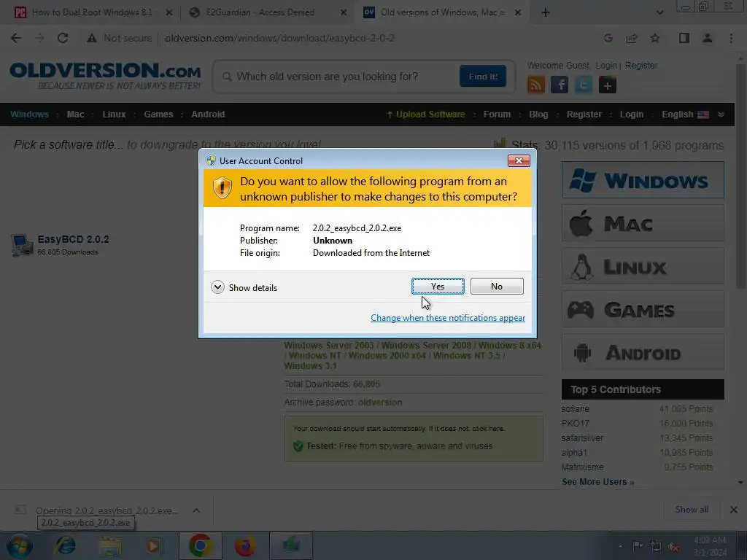Click the EasyBCD 2.0.2 program icon
This screenshot has height=560, width=747.
click(21, 245)
